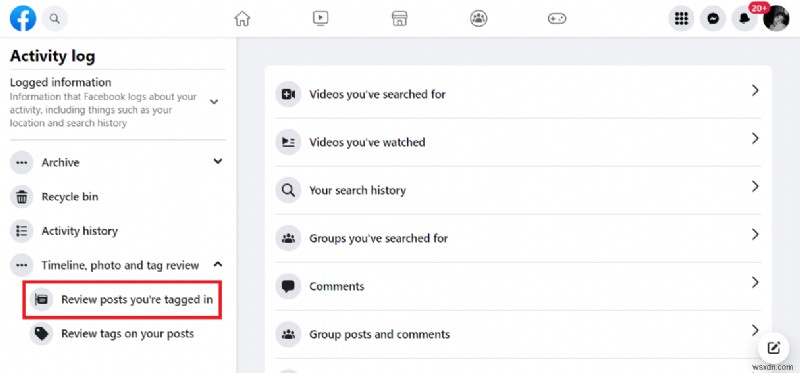Open Videos you've watched arrow
This screenshot has height=373, width=800.
756,139
